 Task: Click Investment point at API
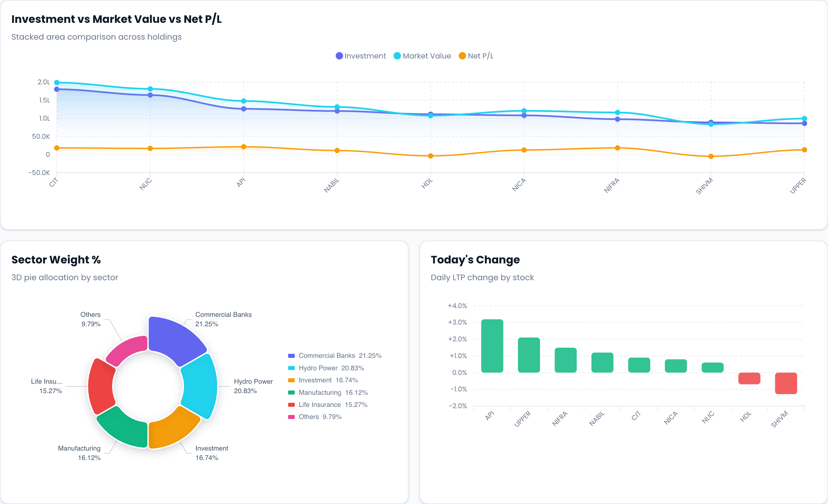pos(244,109)
